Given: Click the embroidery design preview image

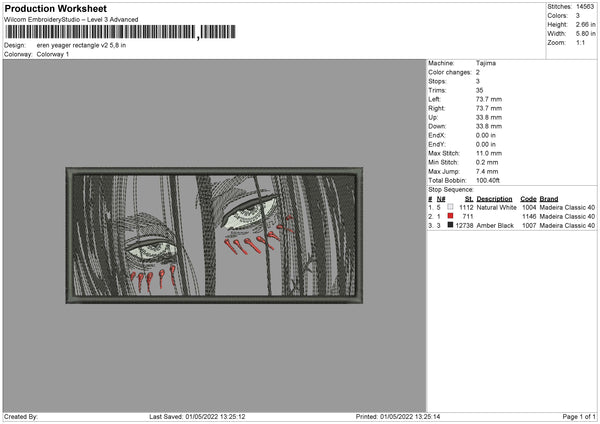Looking at the screenshot, I should click(214, 236).
